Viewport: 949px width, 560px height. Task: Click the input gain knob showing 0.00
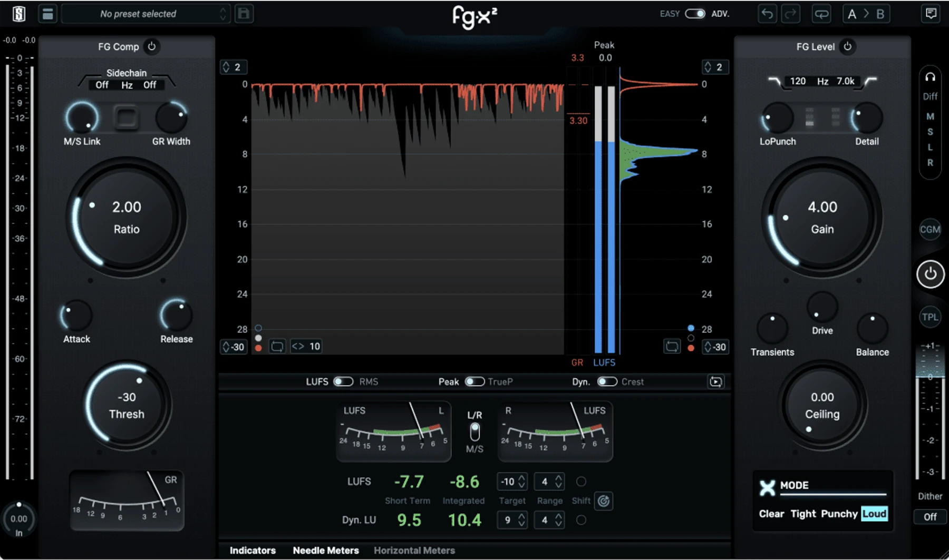19,518
